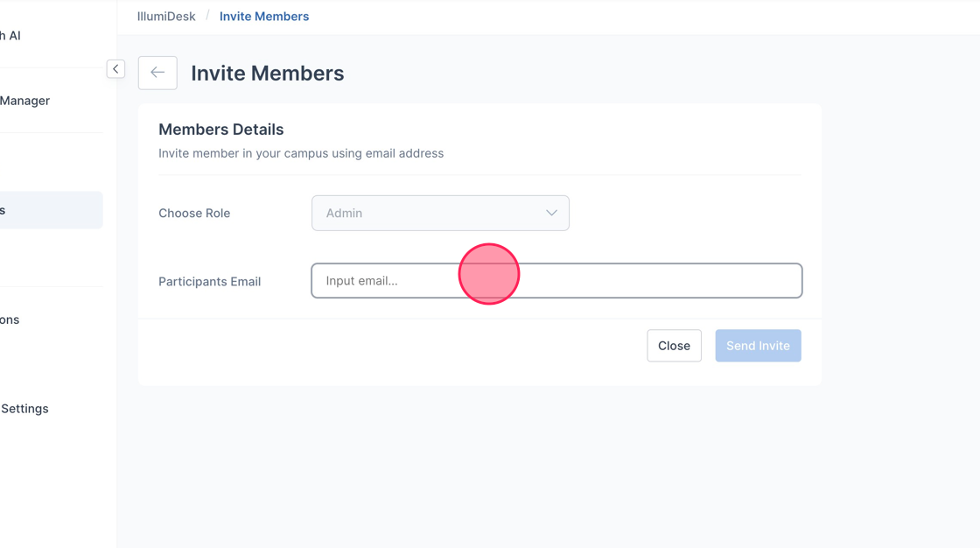Go to IllumiDesk breadcrumb link
The height and width of the screenshot is (548, 980).
(x=166, y=16)
